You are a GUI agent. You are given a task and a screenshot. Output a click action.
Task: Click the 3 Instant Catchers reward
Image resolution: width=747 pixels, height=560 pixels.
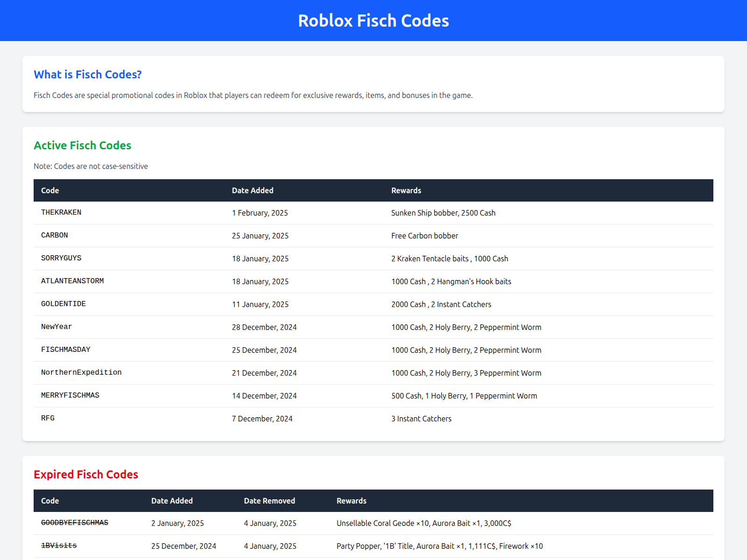pyautogui.click(x=422, y=419)
